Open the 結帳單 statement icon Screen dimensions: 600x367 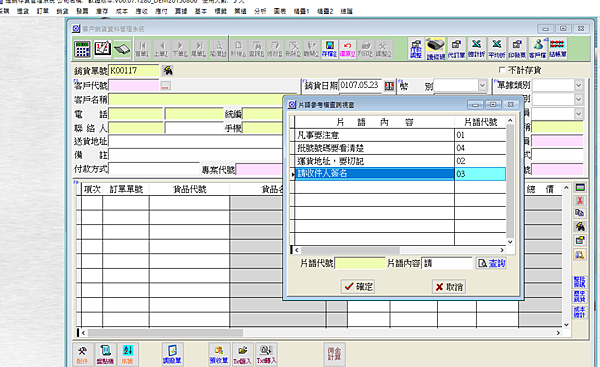pos(558,49)
